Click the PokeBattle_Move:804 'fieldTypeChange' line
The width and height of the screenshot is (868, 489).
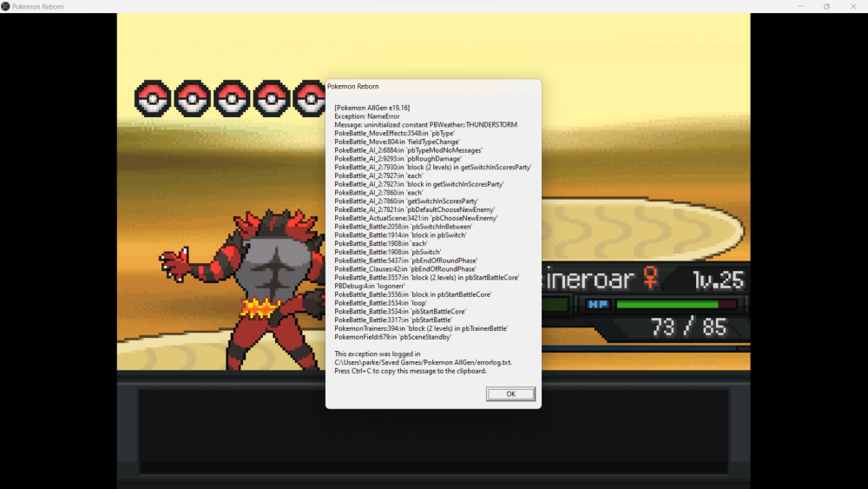[x=397, y=142]
